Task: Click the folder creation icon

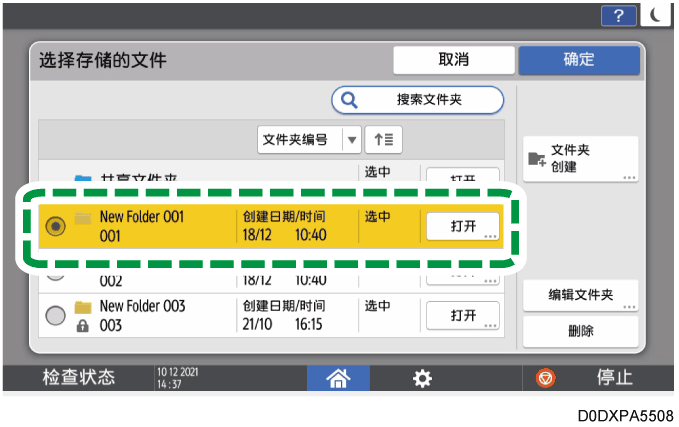Action: pos(536,156)
